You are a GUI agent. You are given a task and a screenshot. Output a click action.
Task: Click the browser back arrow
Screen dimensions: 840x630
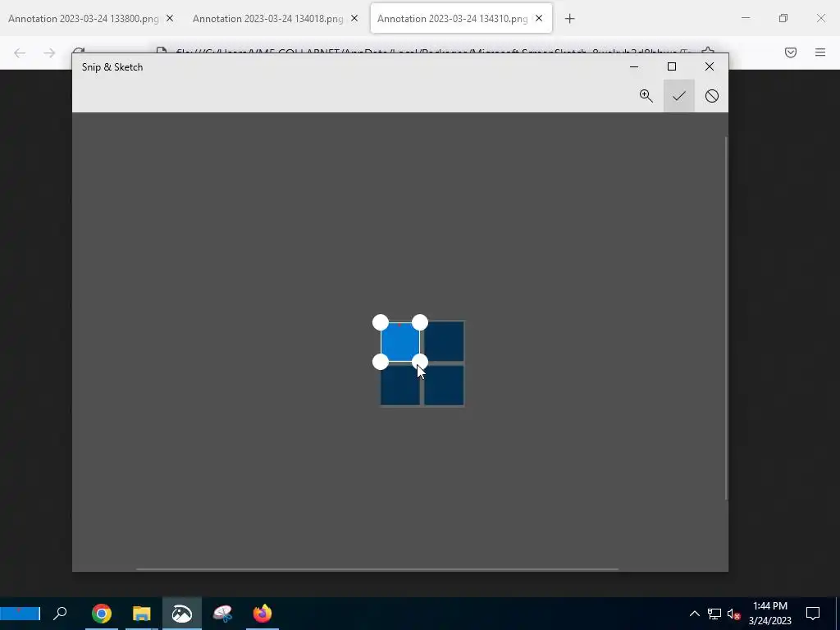tap(20, 52)
